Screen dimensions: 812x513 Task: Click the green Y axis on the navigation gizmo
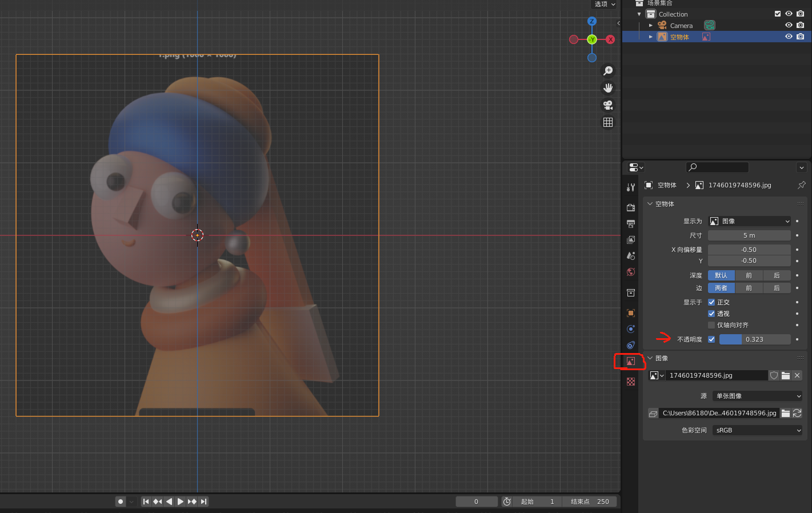(592, 39)
